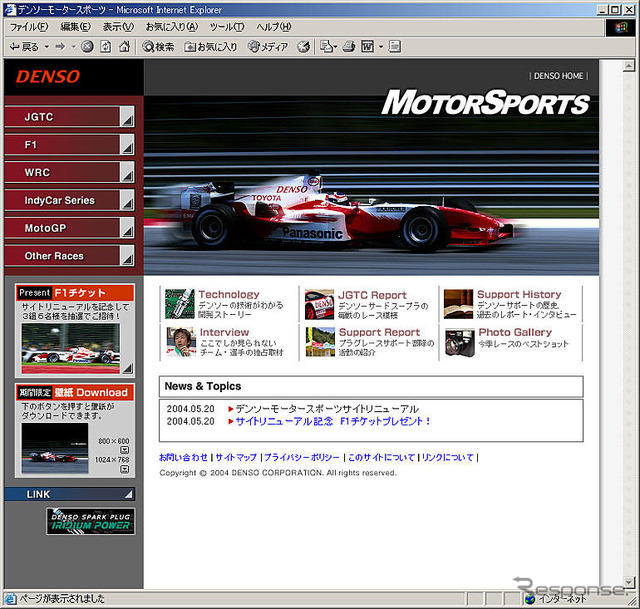Open the ツール(T) menu
This screenshot has height=609, width=640.
[227, 27]
